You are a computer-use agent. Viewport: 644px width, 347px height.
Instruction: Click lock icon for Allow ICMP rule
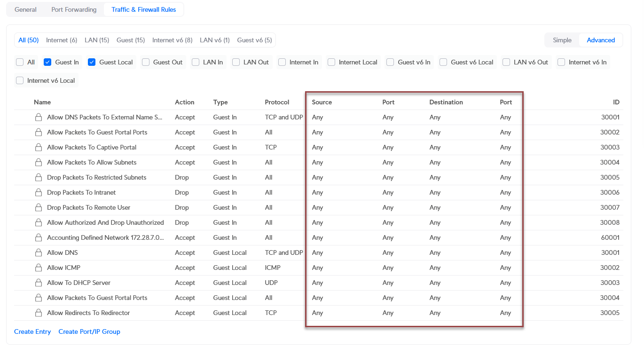point(39,268)
